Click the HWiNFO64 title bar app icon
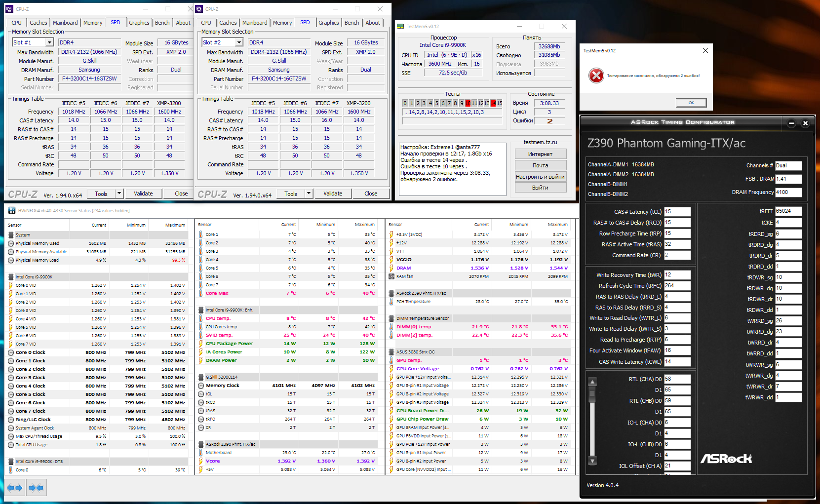Viewport: 820px width, 504px height. coord(11,210)
